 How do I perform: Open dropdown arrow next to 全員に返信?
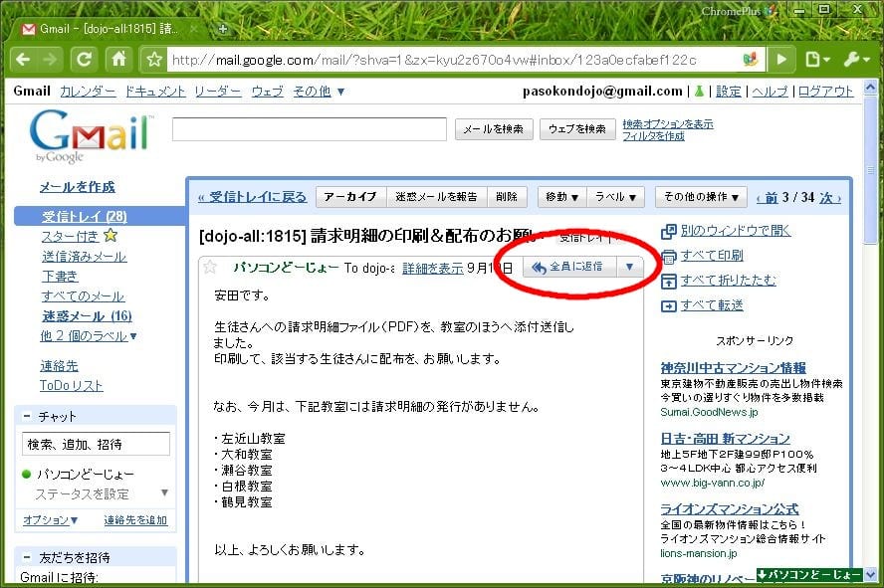(x=629, y=267)
